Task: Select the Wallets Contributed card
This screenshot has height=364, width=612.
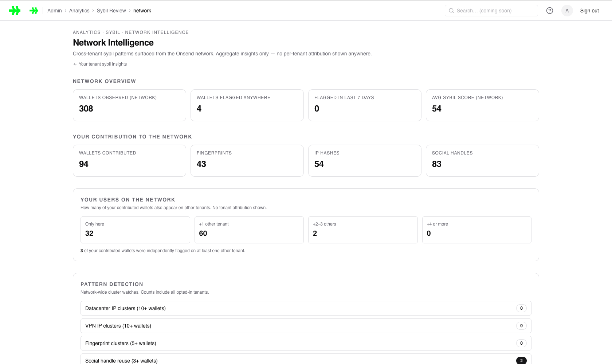Action: tap(129, 161)
